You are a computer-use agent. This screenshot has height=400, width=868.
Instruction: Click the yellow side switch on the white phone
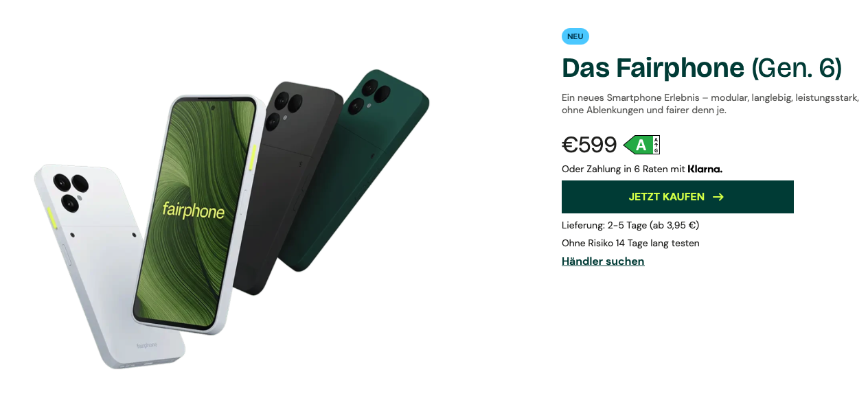coord(52,217)
